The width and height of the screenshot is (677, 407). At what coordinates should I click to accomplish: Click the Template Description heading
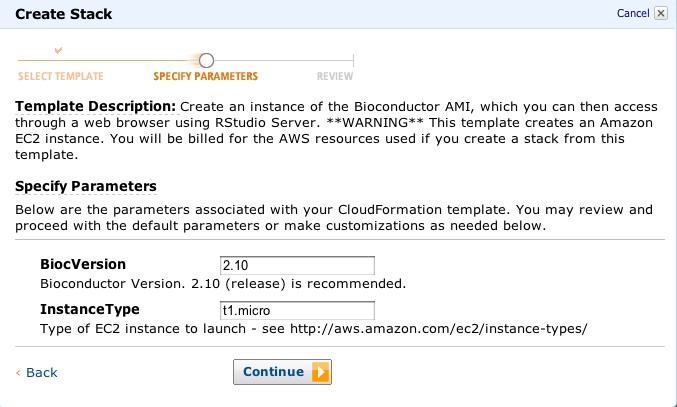coord(95,106)
